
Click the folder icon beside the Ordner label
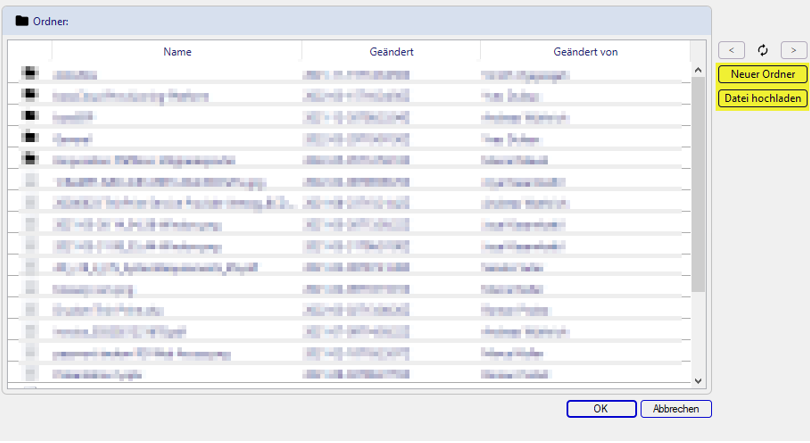(22, 21)
